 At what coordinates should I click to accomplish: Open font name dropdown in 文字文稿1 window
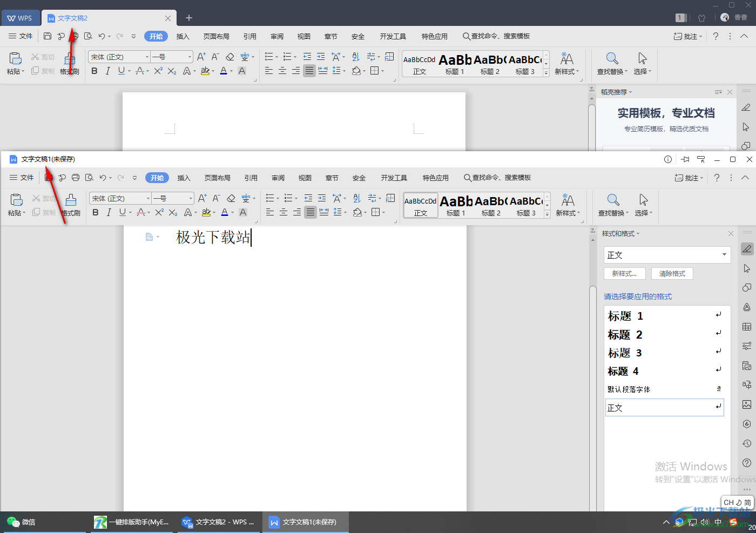(x=148, y=198)
